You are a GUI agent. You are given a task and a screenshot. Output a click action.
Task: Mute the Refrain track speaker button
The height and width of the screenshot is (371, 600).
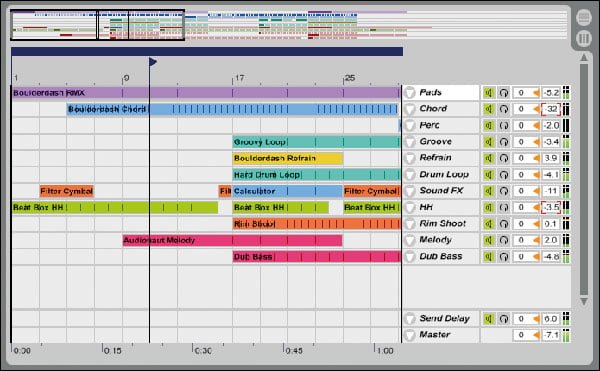click(489, 158)
